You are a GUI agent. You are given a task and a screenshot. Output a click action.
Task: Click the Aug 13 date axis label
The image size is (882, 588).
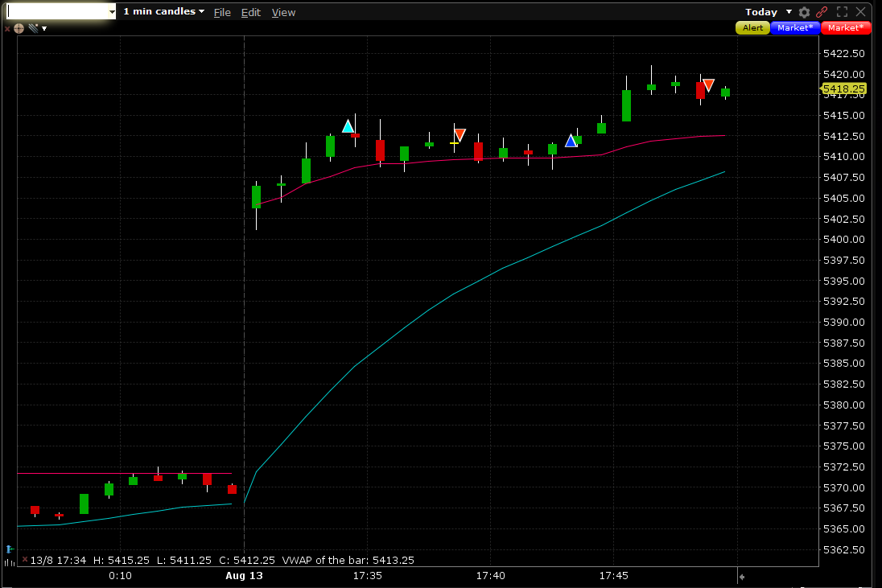click(244, 576)
